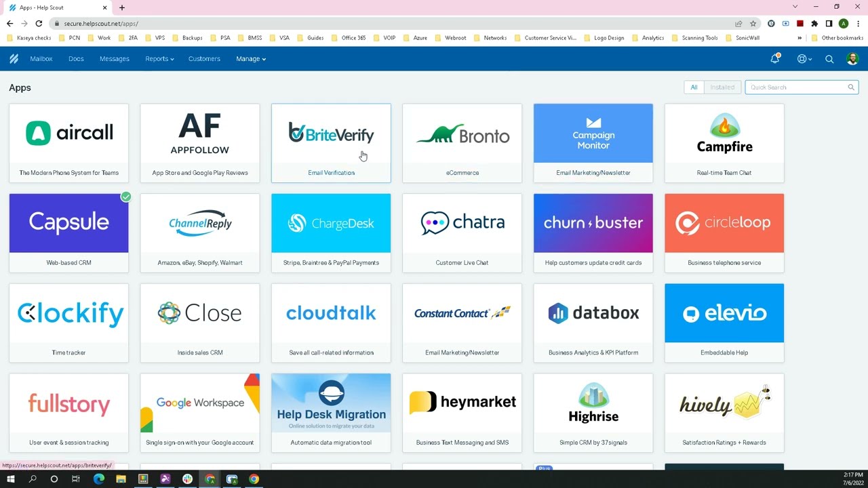Select the Installed apps filter
The image size is (868, 488).
click(722, 87)
